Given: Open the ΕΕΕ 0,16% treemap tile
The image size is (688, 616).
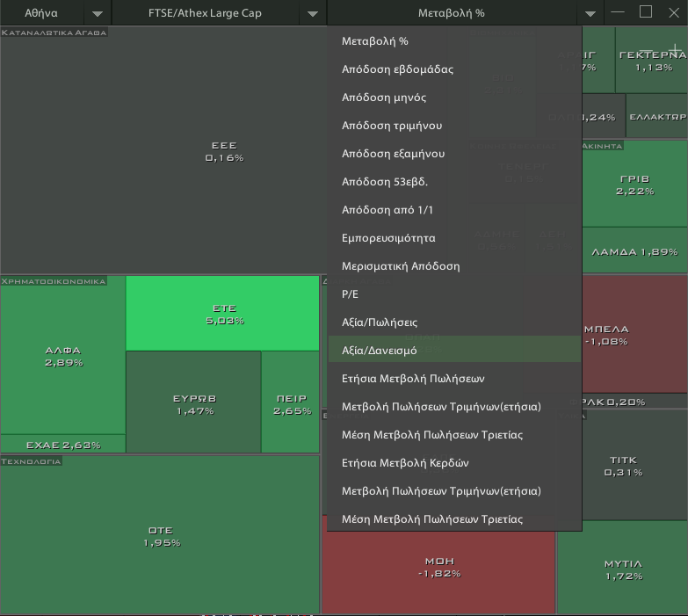Looking at the screenshot, I should pos(163,151).
